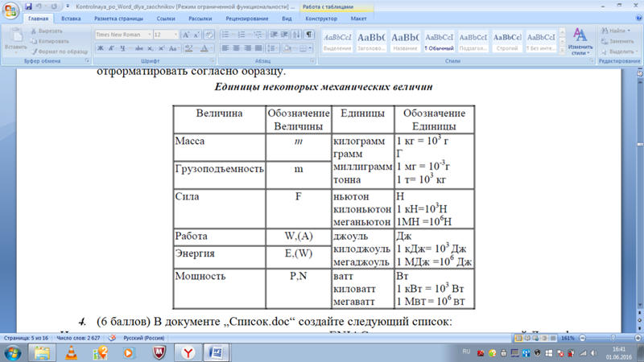
Task: Show paragraph marks (¶) icon
Action: [309, 35]
